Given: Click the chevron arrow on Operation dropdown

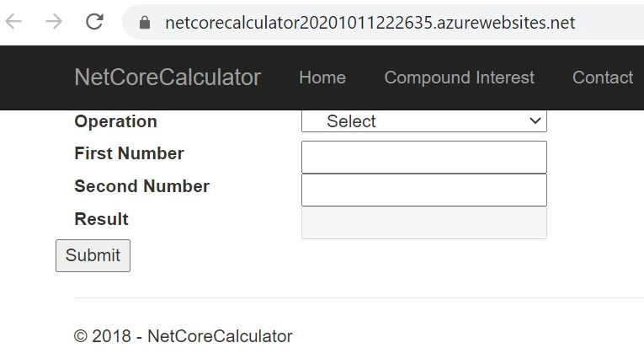Looking at the screenshot, I should pyautogui.click(x=535, y=121).
